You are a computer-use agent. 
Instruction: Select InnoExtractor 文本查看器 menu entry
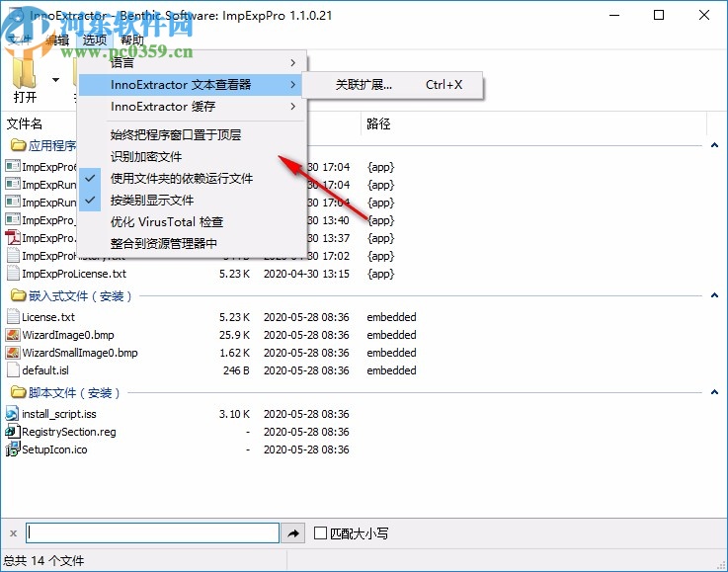191,85
